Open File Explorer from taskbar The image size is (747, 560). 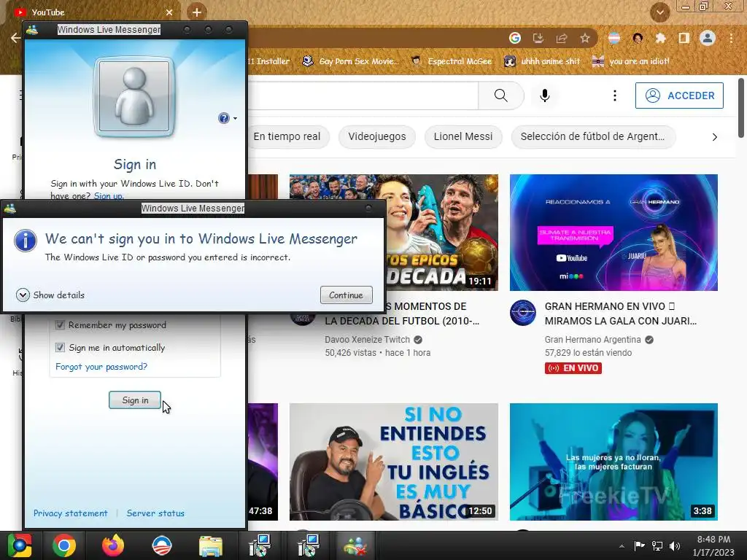click(211, 545)
